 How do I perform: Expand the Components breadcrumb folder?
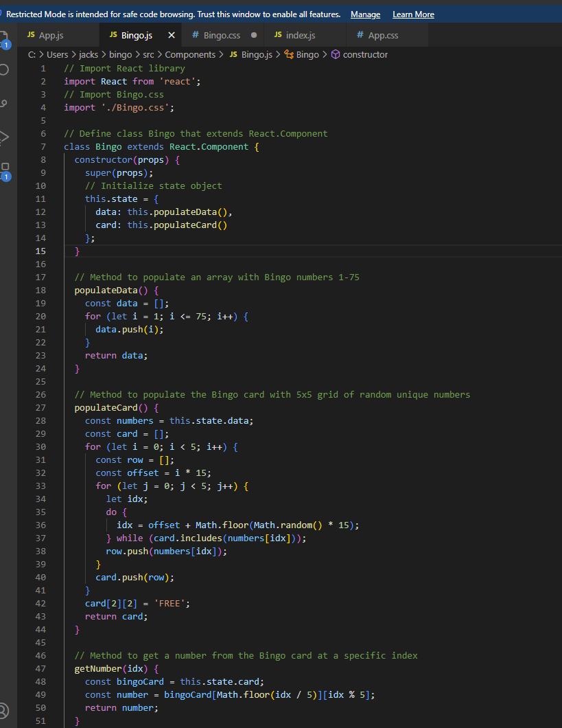[x=190, y=54]
